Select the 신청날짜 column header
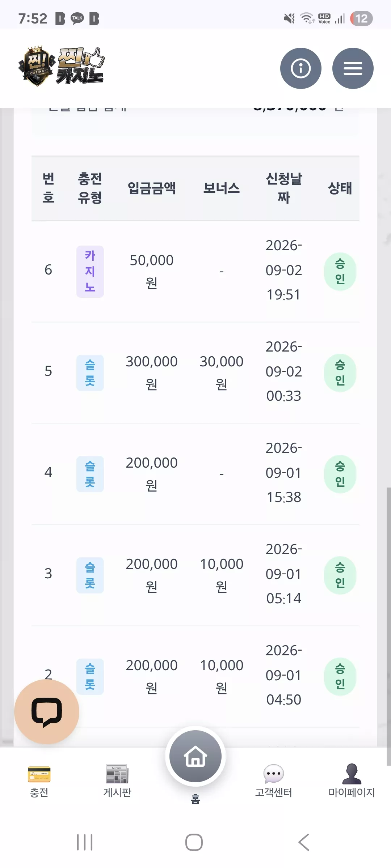The image size is (391, 868). pos(284,188)
